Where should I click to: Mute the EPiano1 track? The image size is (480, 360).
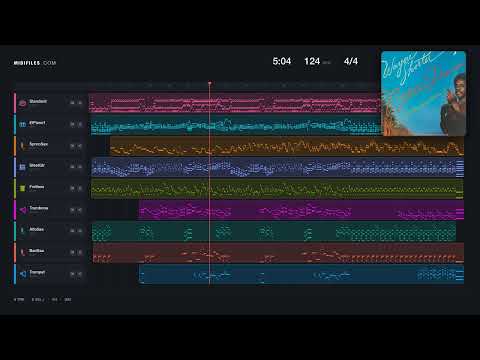[72, 124]
